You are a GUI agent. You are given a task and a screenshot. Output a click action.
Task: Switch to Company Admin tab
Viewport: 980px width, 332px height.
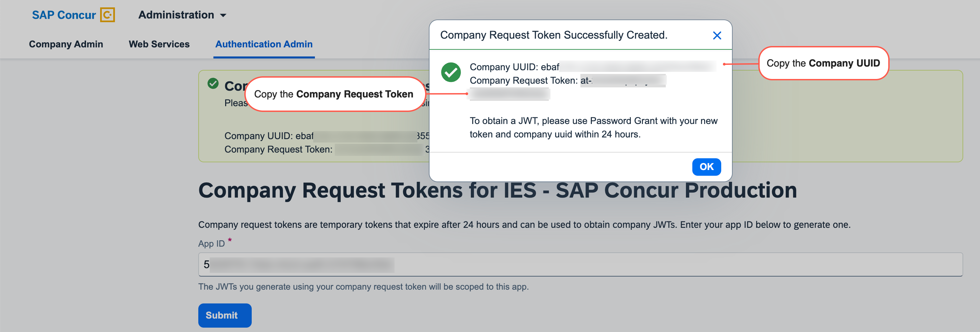click(66, 44)
